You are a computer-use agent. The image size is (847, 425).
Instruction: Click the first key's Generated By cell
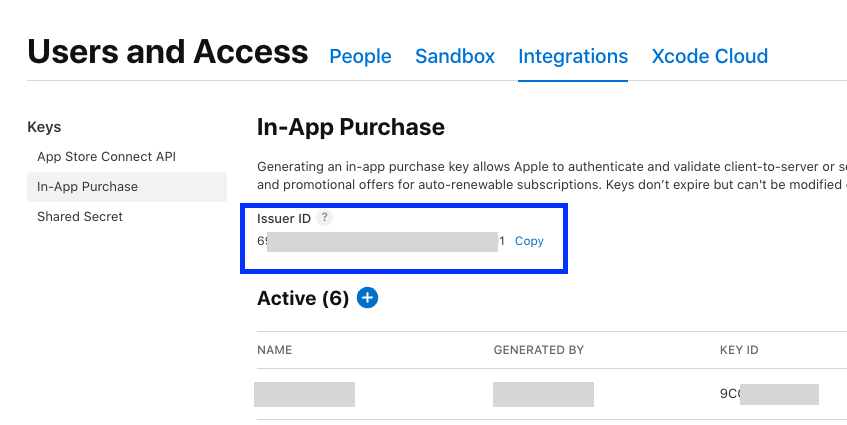coord(543,394)
